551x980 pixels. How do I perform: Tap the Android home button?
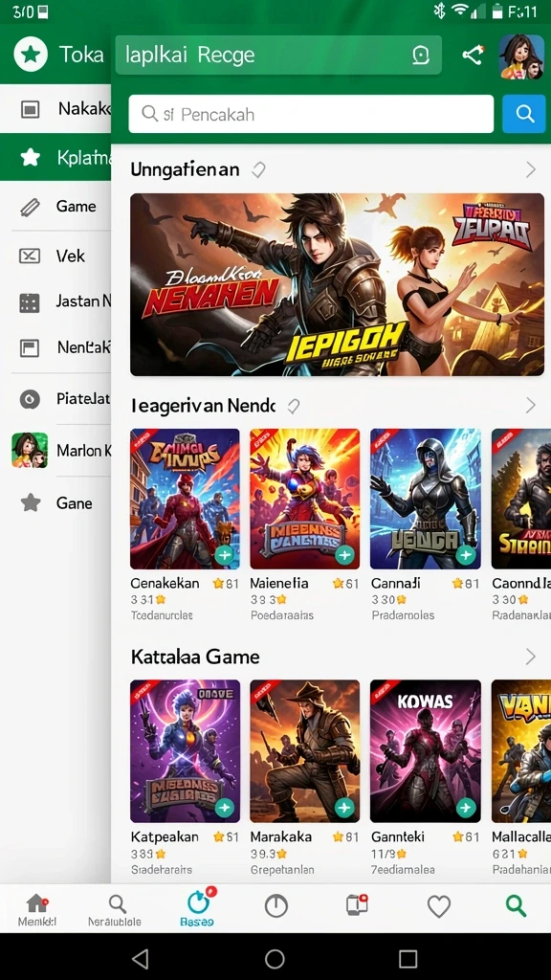pyautogui.click(x=275, y=958)
